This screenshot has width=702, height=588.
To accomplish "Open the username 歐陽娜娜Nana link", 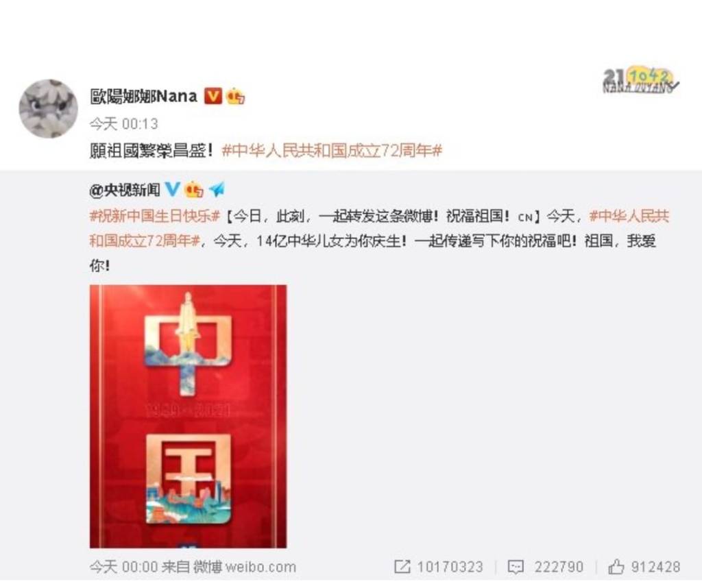I will (144, 96).
